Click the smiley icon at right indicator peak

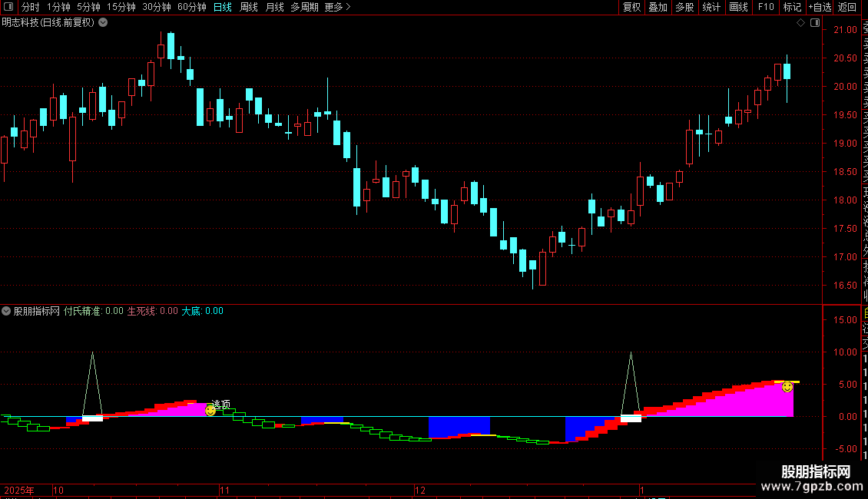[787, 387]
